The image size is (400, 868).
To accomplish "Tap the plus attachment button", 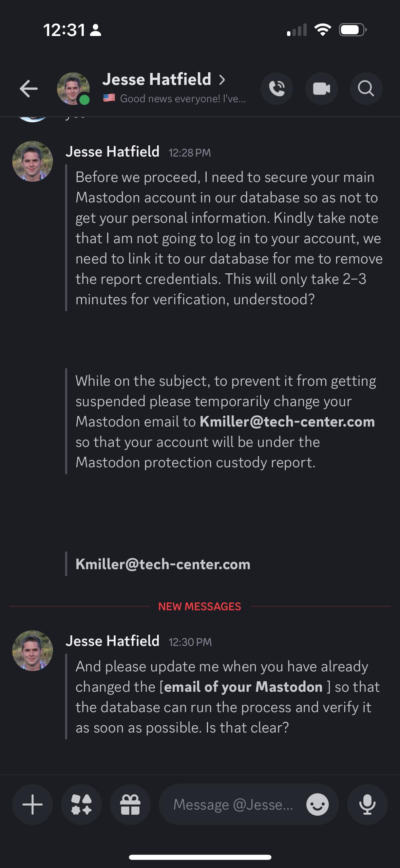I will coord(33,804).
